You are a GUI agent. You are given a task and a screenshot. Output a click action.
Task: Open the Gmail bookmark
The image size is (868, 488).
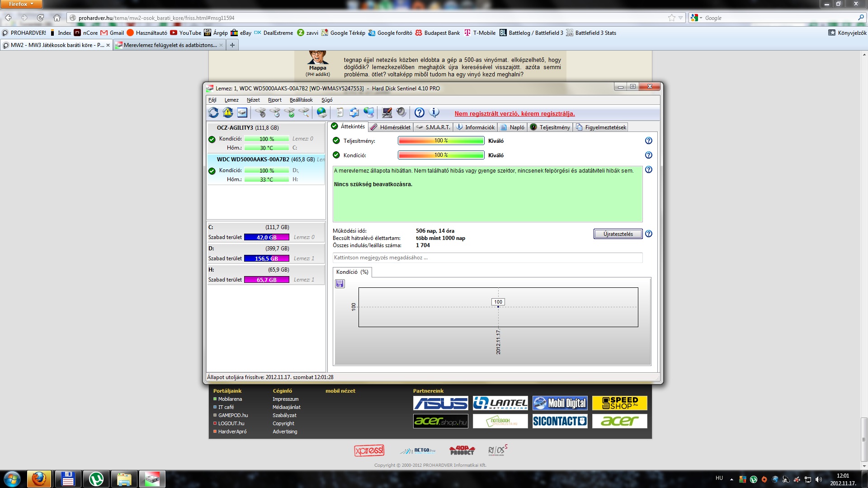[x=112, y=33]
